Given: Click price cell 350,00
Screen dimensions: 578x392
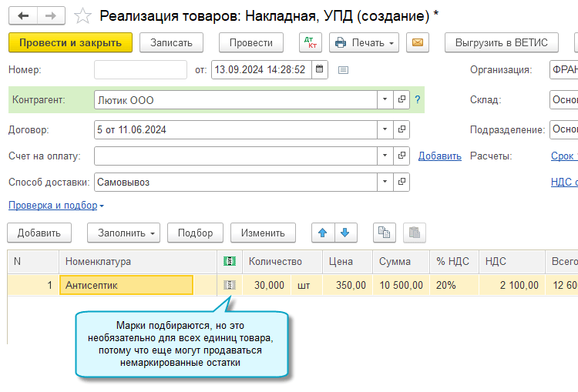Looking at the screenshot, I should point(348,285).
